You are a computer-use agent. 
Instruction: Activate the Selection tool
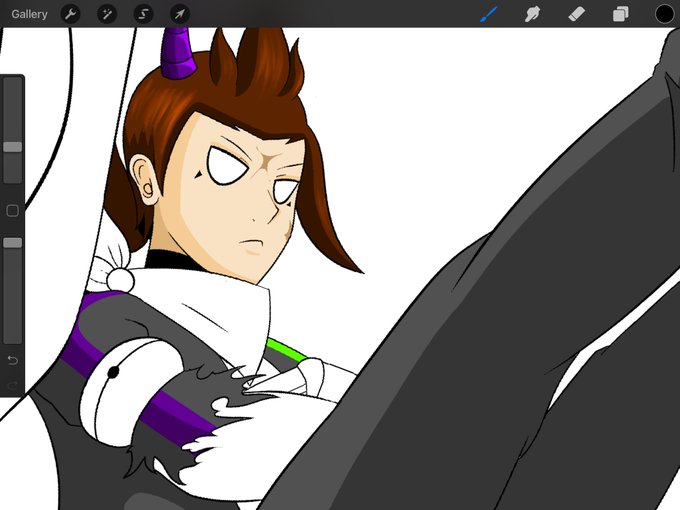coord(143,14)
